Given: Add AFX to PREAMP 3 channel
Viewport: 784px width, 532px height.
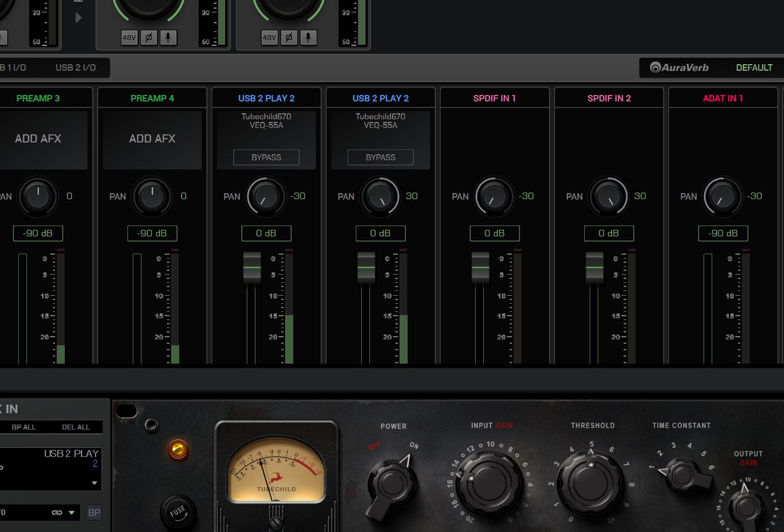Looking at the screenshot, I should tap(38, 139).
